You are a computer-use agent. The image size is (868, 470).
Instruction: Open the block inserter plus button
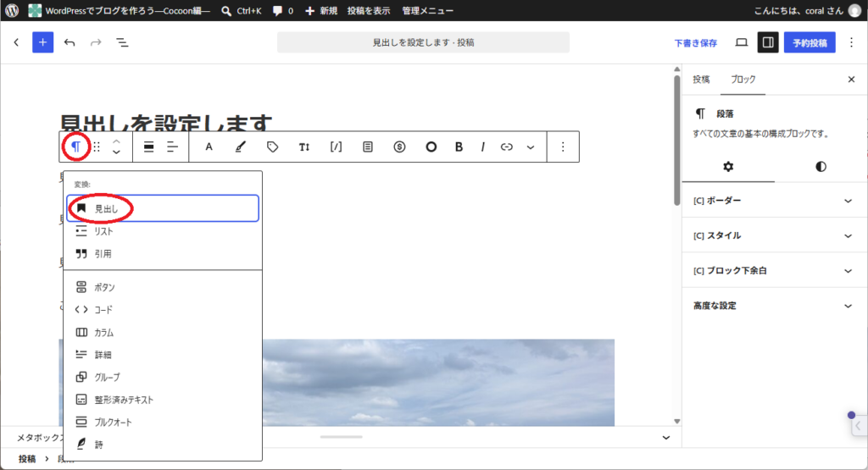tap(42, 42)
